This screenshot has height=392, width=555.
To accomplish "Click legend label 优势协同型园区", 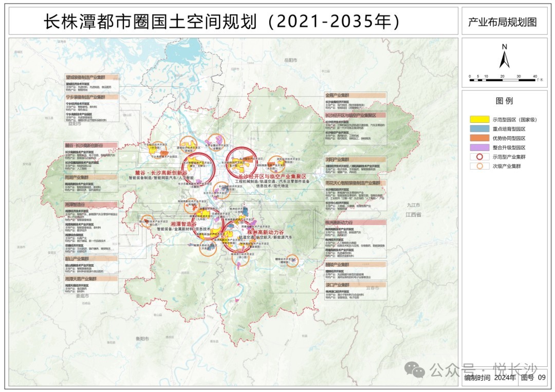I will (x=509, y=138).
